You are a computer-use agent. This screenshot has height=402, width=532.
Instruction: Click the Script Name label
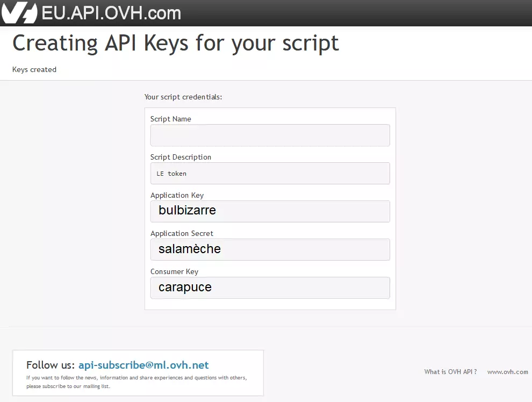coord(171,119)
